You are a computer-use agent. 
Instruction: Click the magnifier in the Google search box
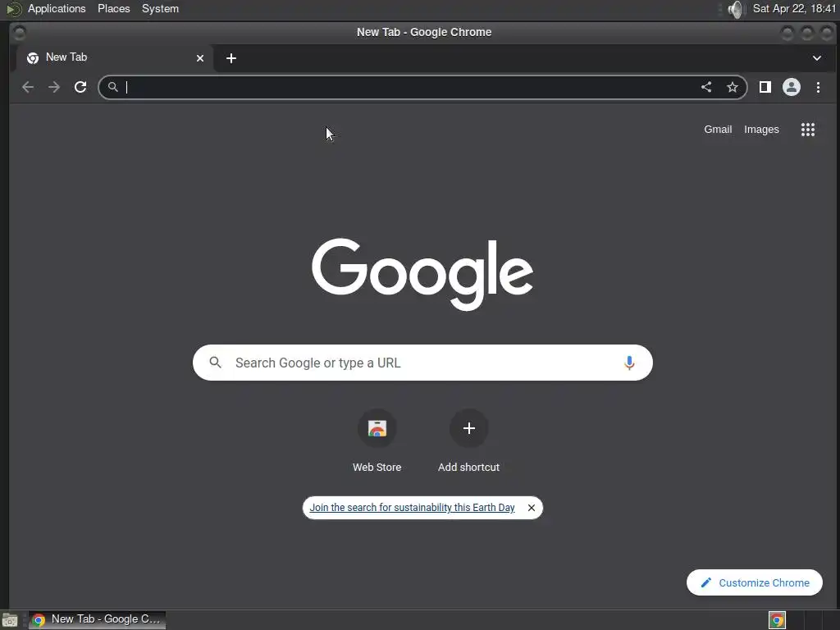(x=216, y=363)
